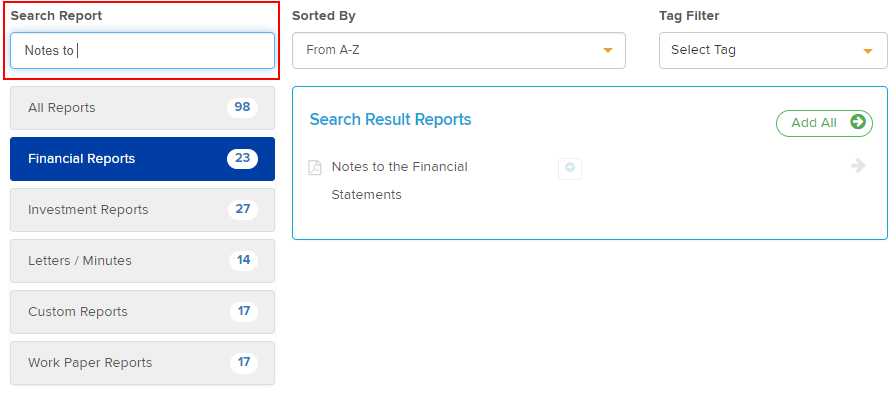Click Notes to the Financial Statements result
Image resolution: width=894 pixels, height=398 pixels.
(400, 181)
